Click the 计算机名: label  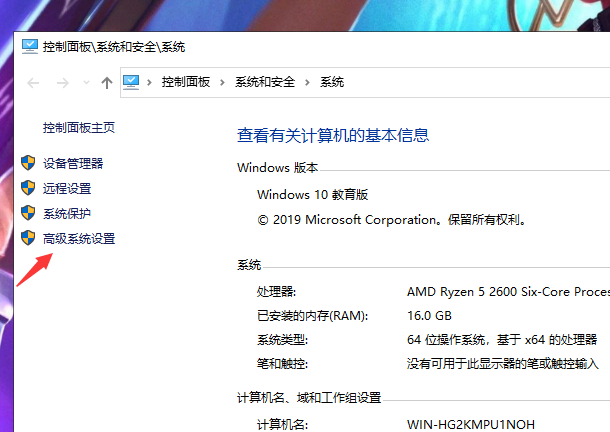[x=282, y=424]
